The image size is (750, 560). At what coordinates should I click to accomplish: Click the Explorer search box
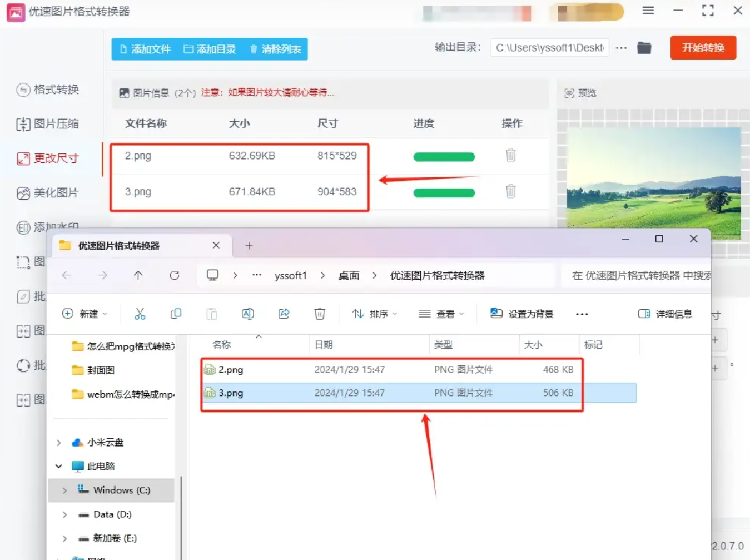[x=637, y=276]
